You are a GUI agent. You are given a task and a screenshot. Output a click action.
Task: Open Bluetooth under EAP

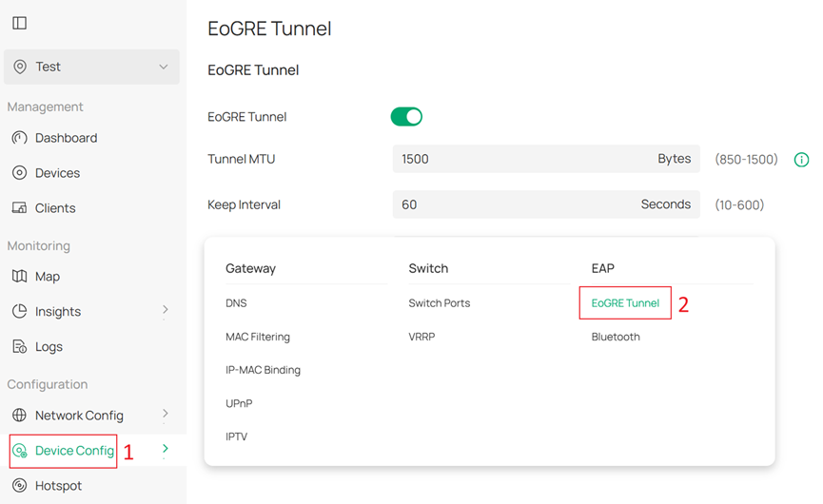616,337
